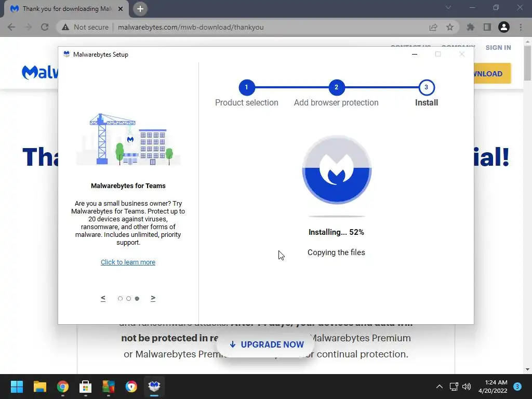The image size is (532, 399).
Task: Click step 2 Add browser protection circle
Action: pyautogui.click(x=336, y=87)
